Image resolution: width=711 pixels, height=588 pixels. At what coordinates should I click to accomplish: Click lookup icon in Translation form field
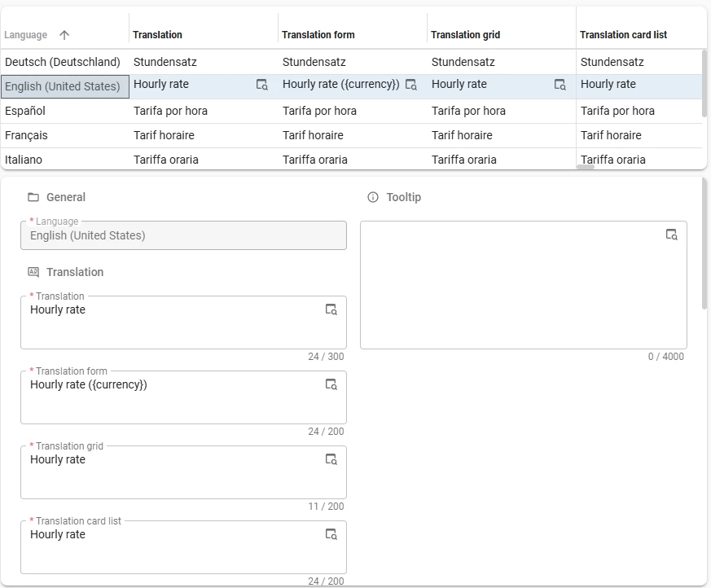[x=331, y=384]
